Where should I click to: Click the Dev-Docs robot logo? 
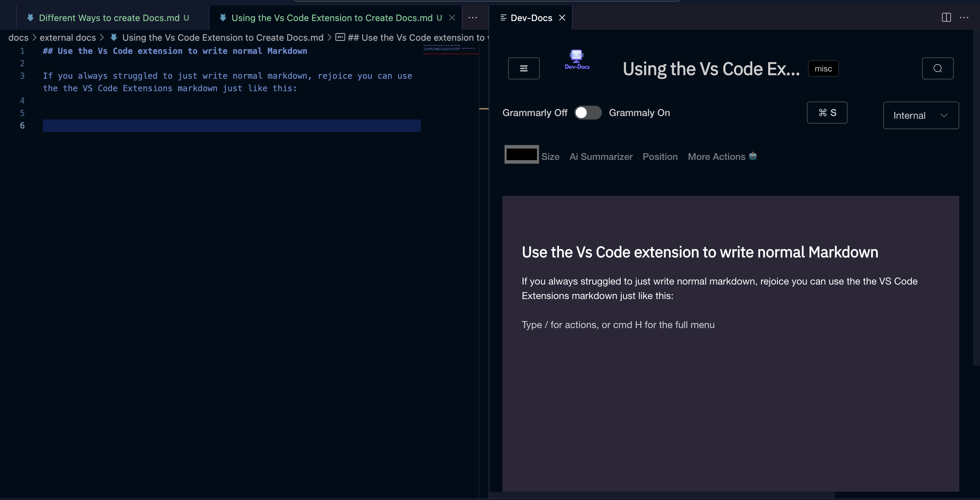tap(577, 60)
